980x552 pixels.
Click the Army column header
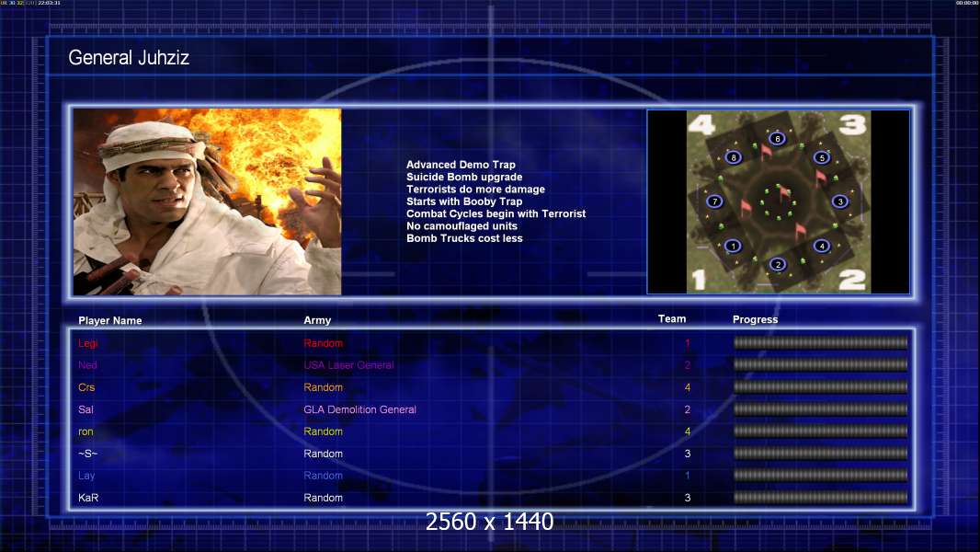click(x=317, y=320)
